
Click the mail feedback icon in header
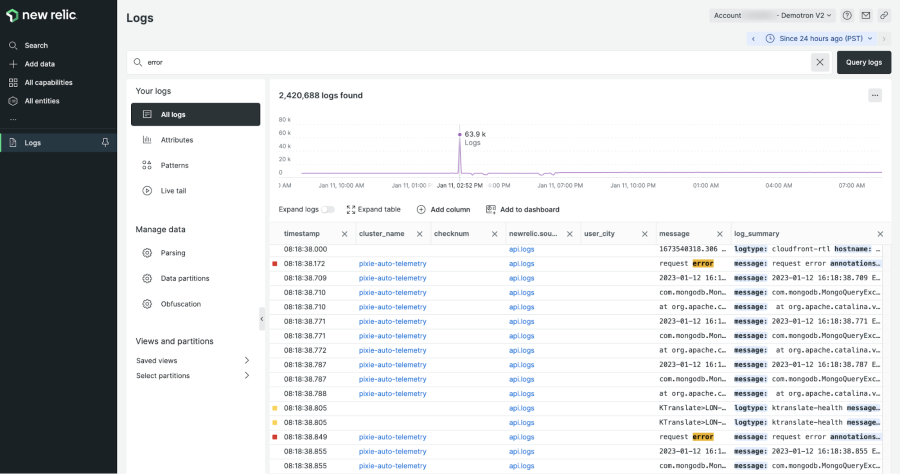point(866,16)
